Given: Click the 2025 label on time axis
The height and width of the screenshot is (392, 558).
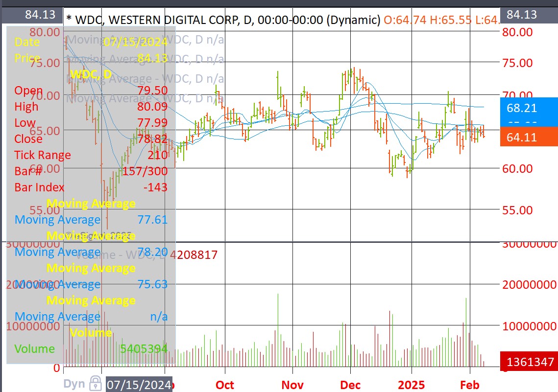Looking at the screenshot, I should click(x=412, y=385).
